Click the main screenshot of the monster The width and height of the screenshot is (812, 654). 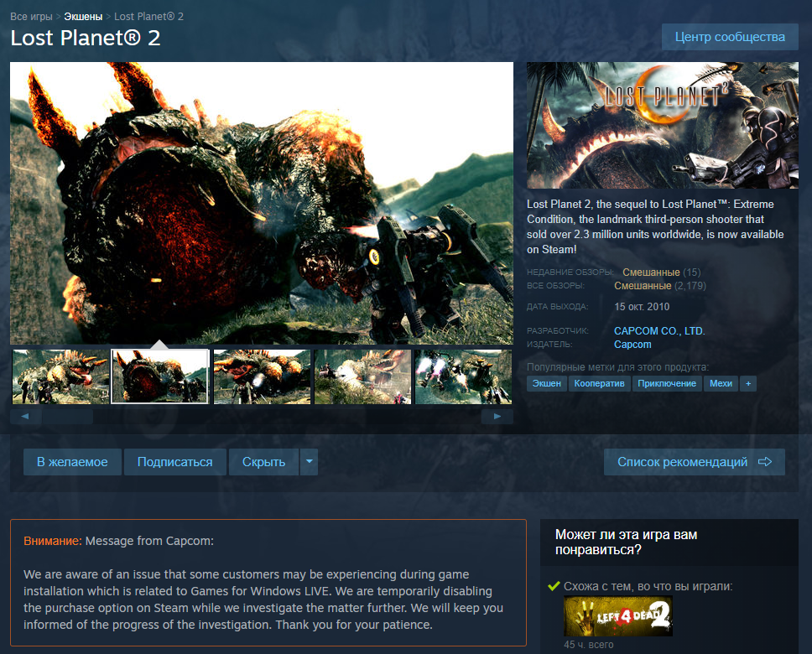click(x=262, y=203)
